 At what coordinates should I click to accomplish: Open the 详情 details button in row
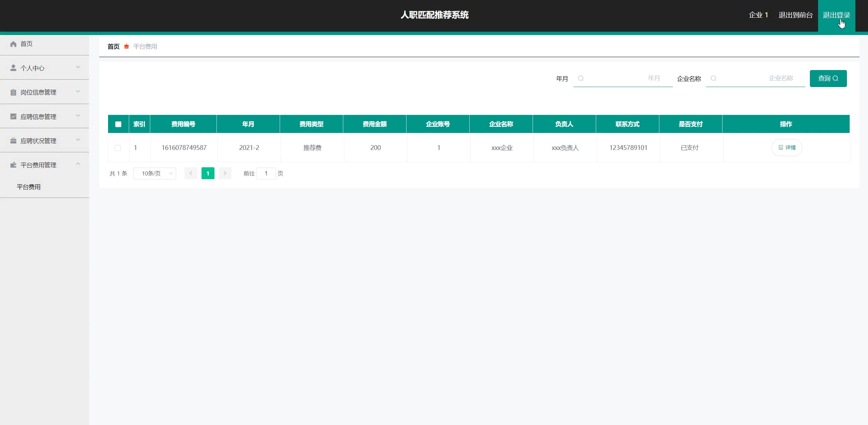click(x=787, y=148)
